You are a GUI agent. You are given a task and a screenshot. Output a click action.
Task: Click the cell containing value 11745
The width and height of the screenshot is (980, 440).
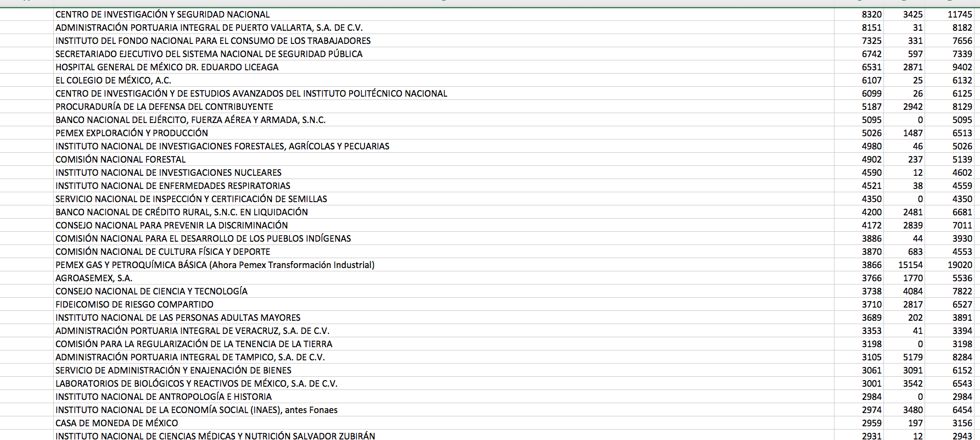959,14
